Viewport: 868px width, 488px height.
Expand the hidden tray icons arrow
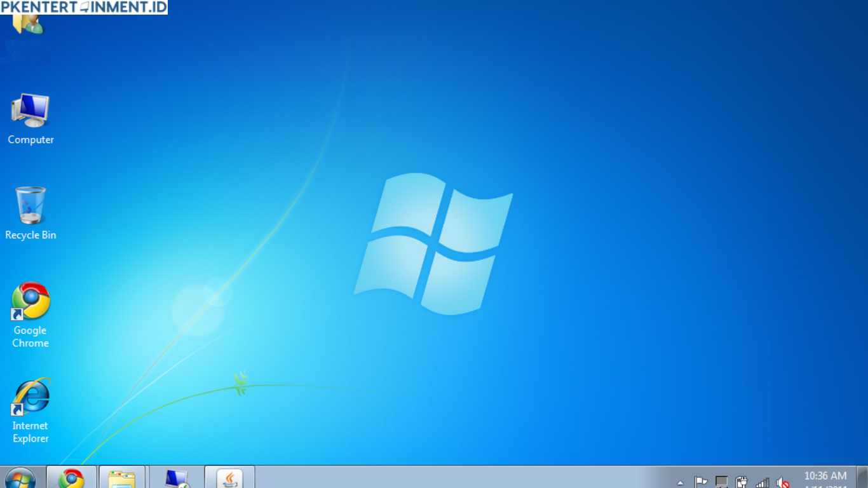pyautogui.click(x=681, y=482)
